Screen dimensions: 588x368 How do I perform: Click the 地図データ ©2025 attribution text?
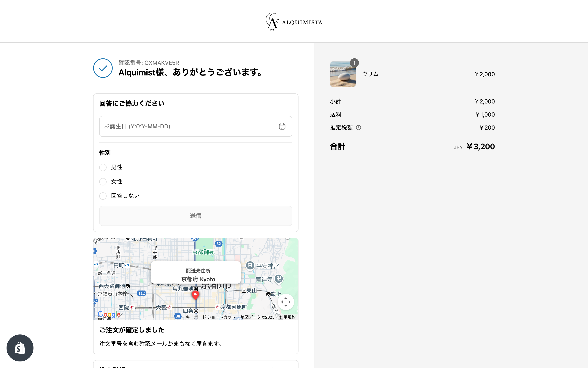[x=257, y=317]
